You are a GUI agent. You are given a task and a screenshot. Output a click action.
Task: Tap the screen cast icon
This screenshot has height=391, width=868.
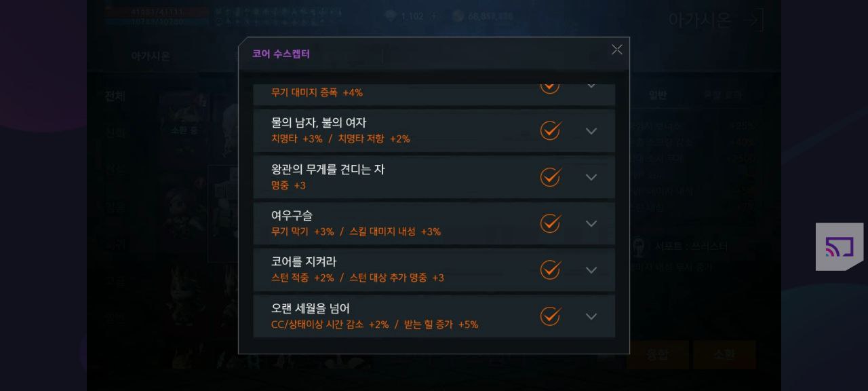[x=839, y=246]
